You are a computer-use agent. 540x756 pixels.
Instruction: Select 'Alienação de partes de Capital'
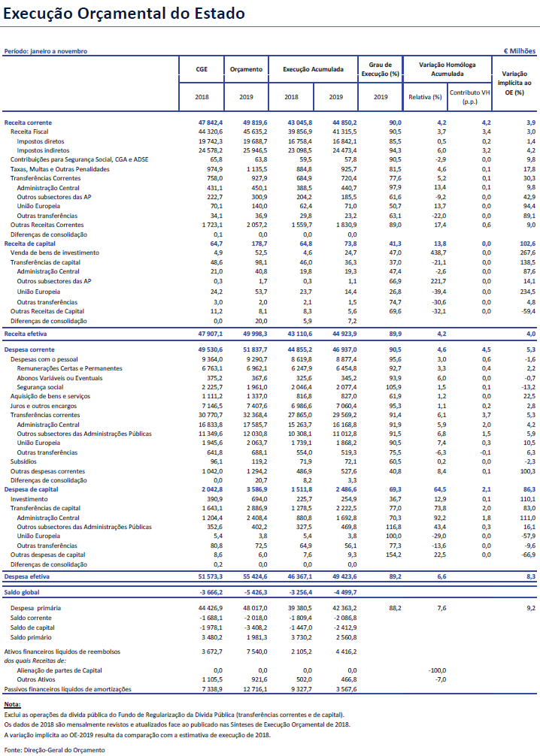(x=59, y=670)
